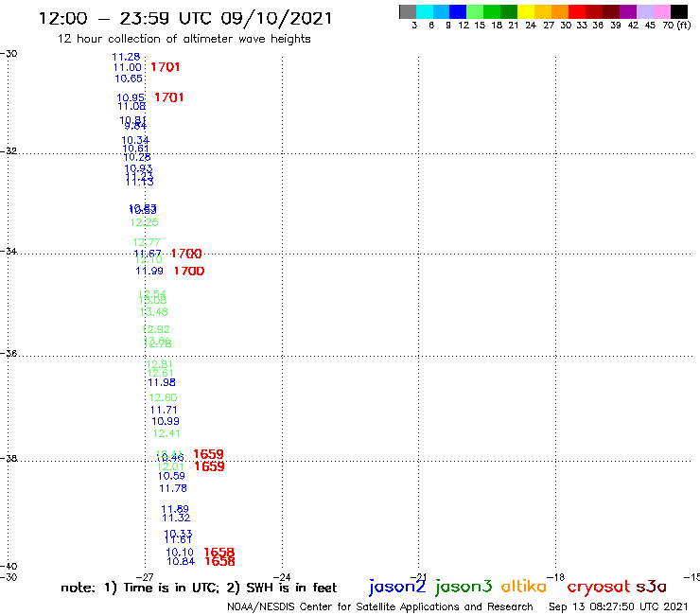Click the bright red swatch above label 33
Image resolution: width=700 pixels, height=615 pixels.
(577, 11)
